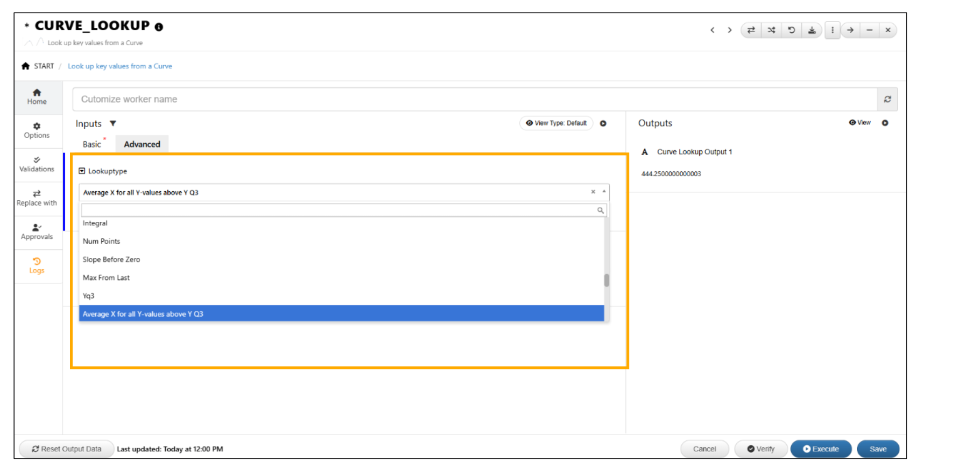The width and height of the screenshot is (980, 468).
Task: Select 'Slope Before Zero' from the list
Action: 111,260
